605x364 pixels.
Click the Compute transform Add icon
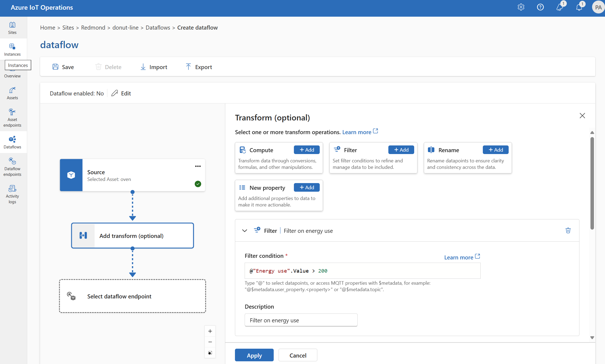pos(307,149)
